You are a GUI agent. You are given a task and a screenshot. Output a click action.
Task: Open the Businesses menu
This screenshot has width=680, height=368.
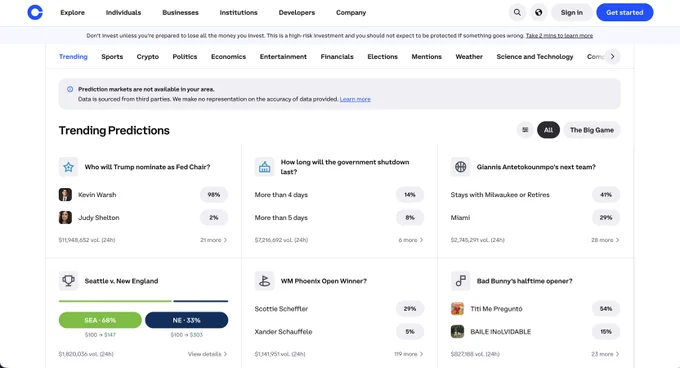pos(180,13)
